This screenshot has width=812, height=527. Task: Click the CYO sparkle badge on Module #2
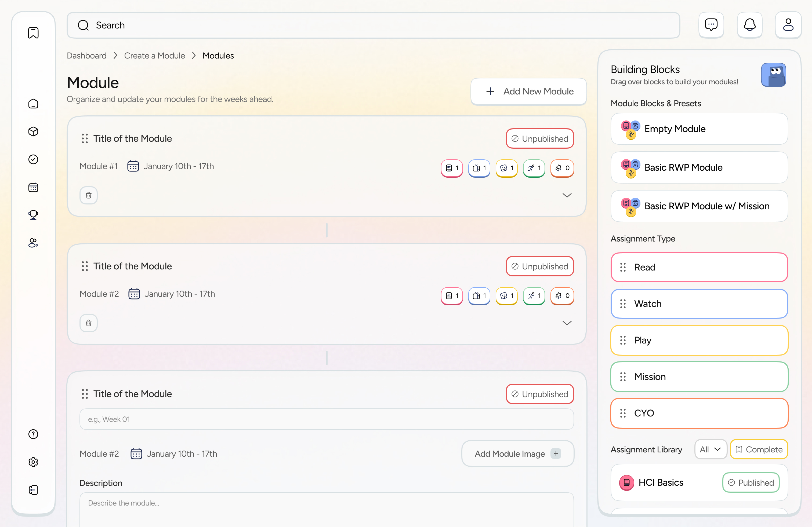(562, 296)
